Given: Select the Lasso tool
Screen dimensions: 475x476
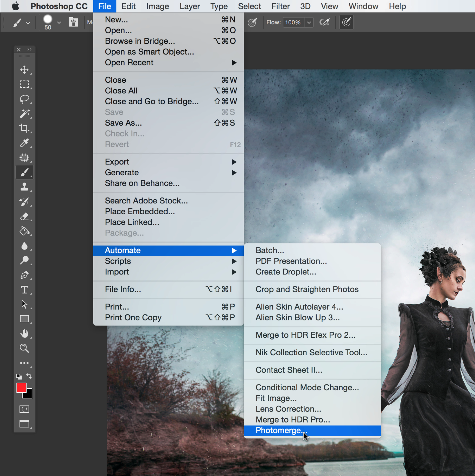Looking at the screenshot, I should 24,99.
